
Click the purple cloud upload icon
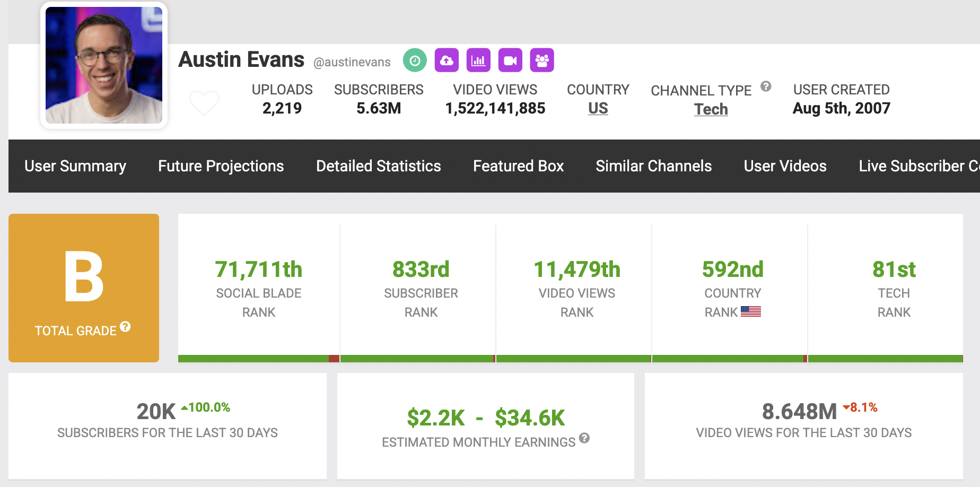447,60
